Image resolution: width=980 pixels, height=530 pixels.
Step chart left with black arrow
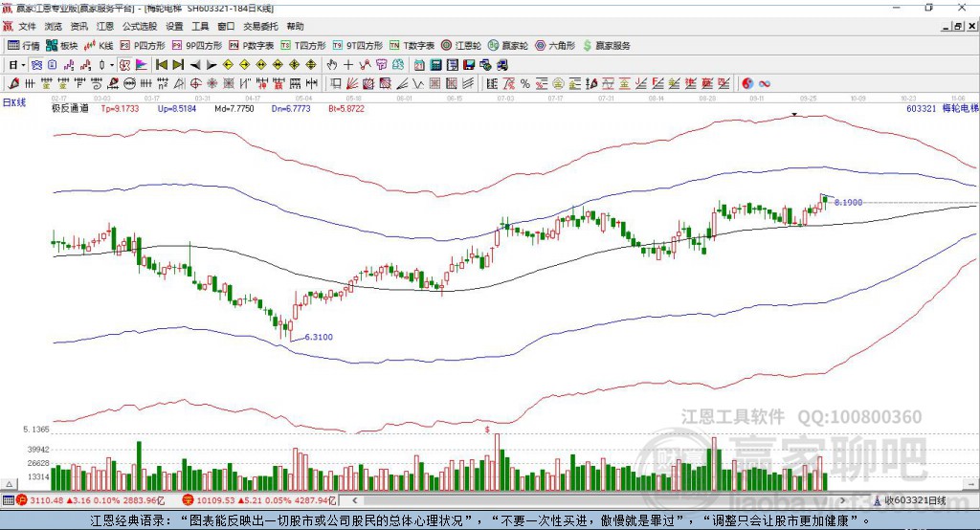point(195,65)
